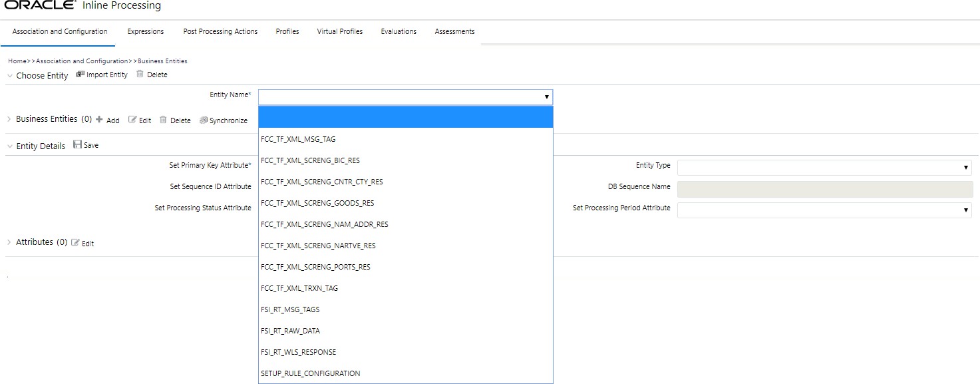
Task: Click Association and Configuration breadcrumb link
Action: tap(82, 61)
